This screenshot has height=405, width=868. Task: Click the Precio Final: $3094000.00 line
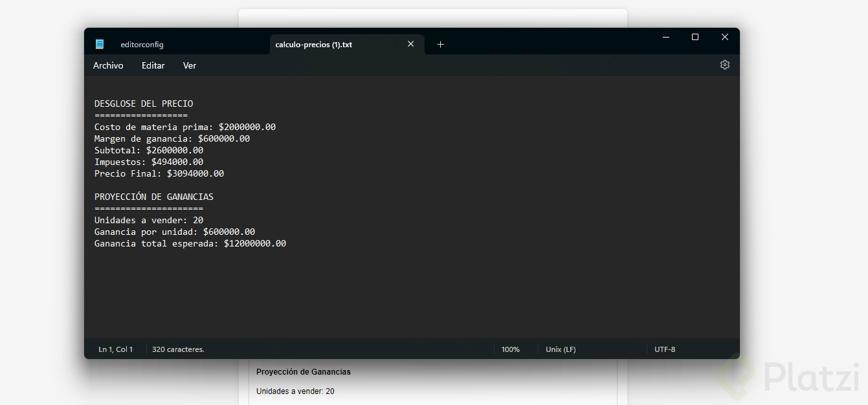pyautogui.click(x=159, y=173)
